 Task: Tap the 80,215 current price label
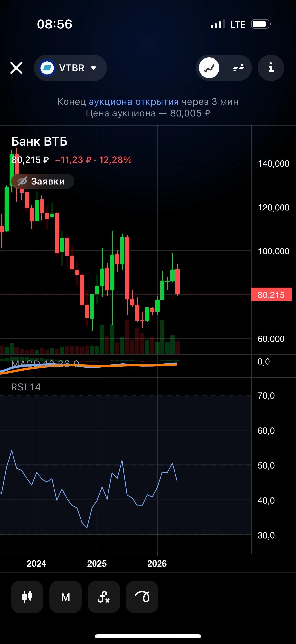coord(271,294)
